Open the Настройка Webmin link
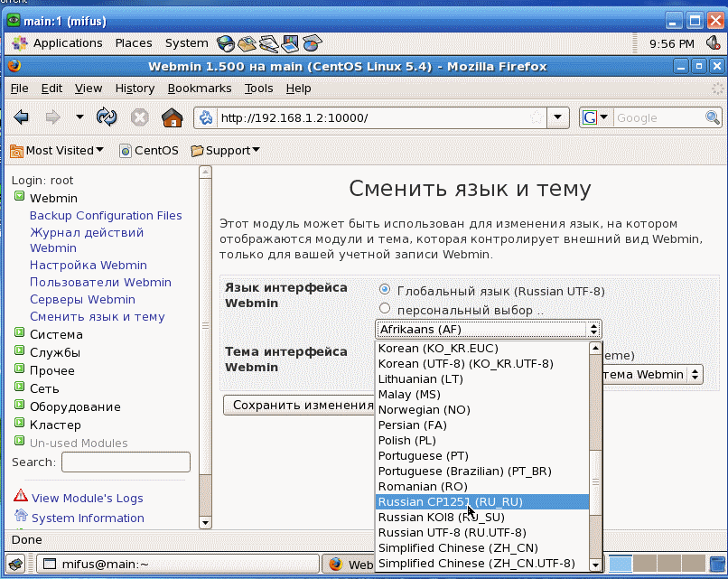 click(x=89, y=266)
